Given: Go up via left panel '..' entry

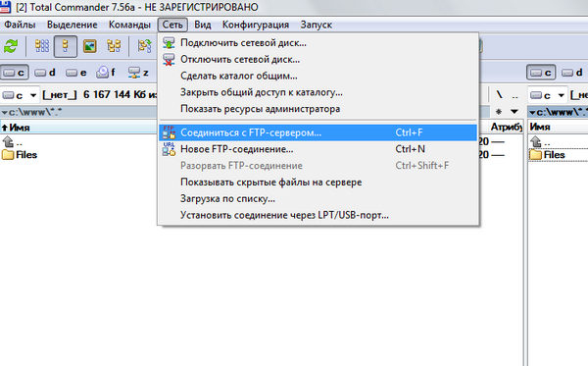Looking at the screenshot, I should point(13,142).
